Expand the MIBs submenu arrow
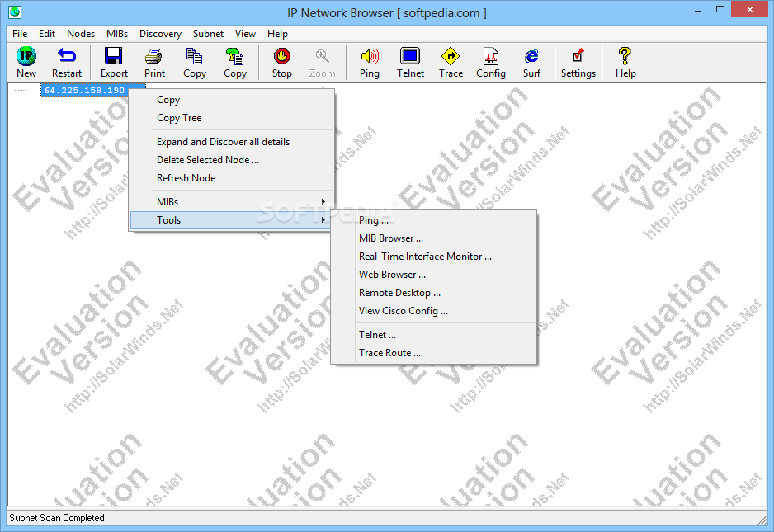Image resolution: width=774 pixels, height=532 pixels. pyautogui.click(x=323, y=201)
